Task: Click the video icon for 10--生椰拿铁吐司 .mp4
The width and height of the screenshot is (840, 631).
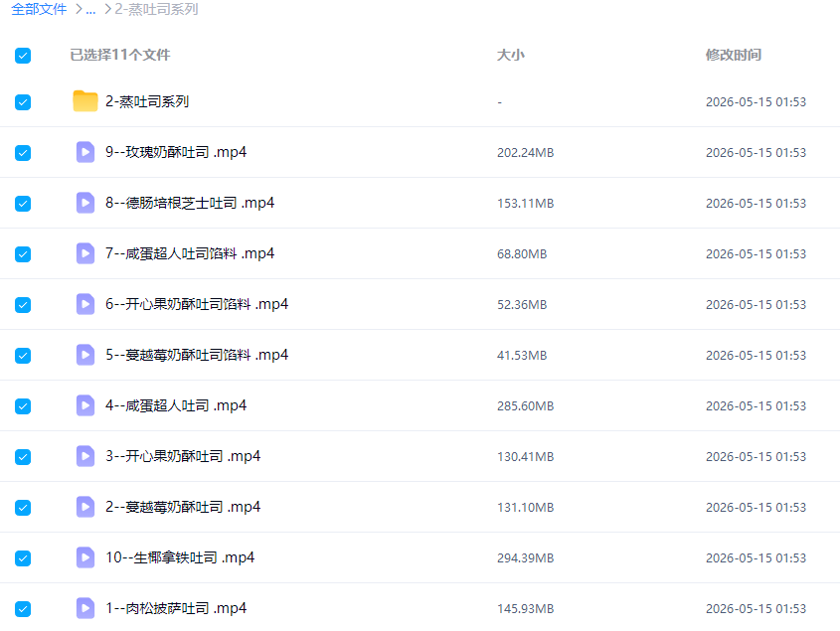Action: click(x=85, y=557)
